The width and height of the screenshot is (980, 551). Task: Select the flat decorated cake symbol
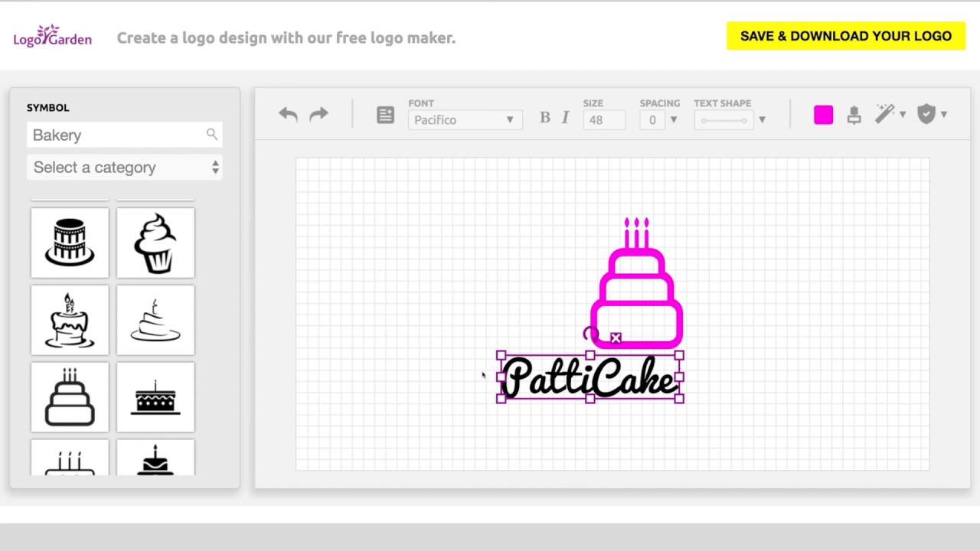155,397
